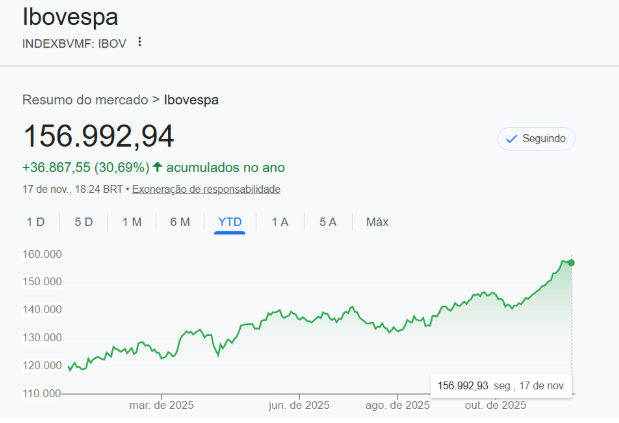619x423 pixels.
Task: Click the green up arrow icon
Action: click(157, 167)
